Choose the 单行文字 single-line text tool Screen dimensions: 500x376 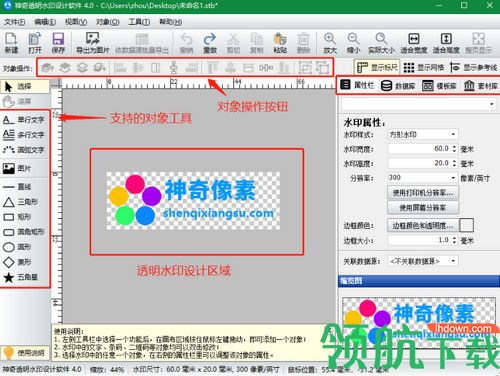tap(24, 120)
